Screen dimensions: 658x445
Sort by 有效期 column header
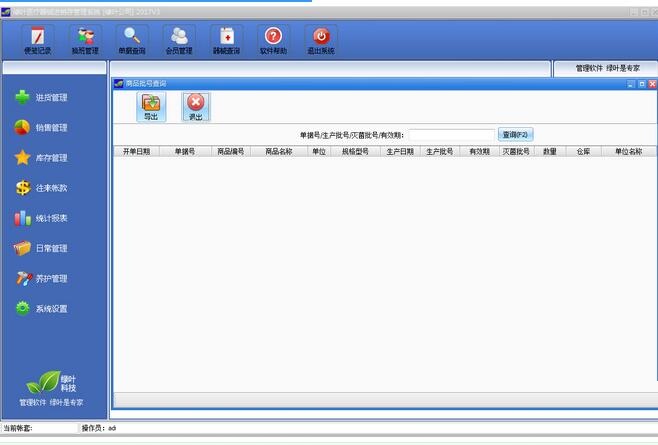click(x=479, y=152)
